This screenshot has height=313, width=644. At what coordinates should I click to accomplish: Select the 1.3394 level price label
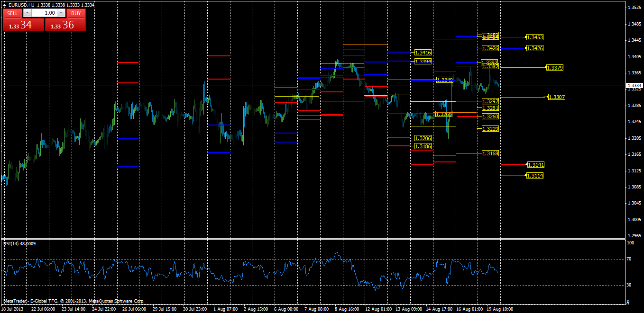point(423,61)
